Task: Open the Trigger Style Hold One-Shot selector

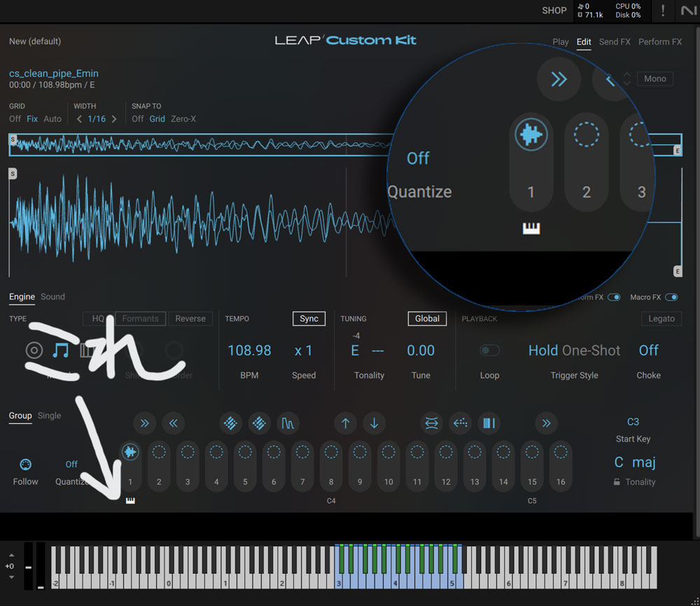Action: click(x=574, y=350)
